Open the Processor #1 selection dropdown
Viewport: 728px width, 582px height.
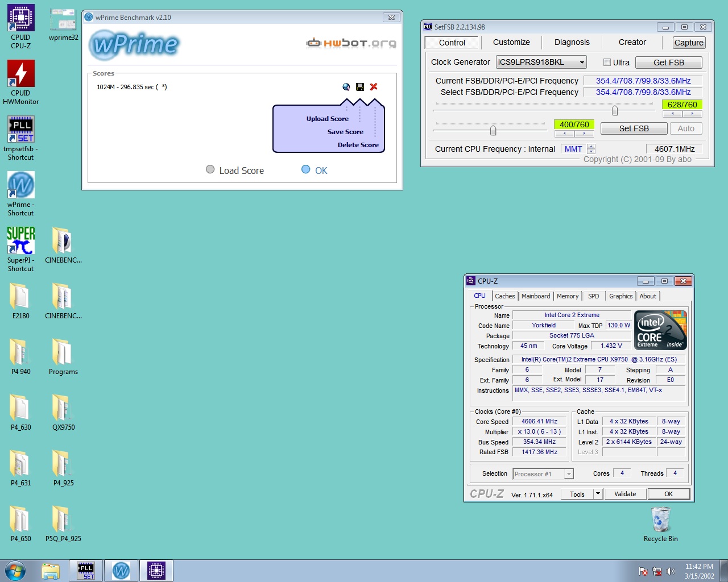pos(568,474)
